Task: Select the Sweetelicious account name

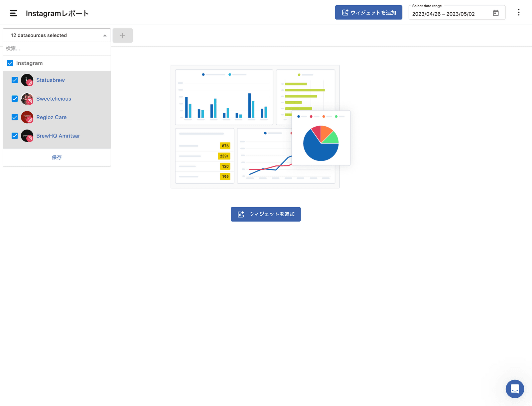Action: 54,99
